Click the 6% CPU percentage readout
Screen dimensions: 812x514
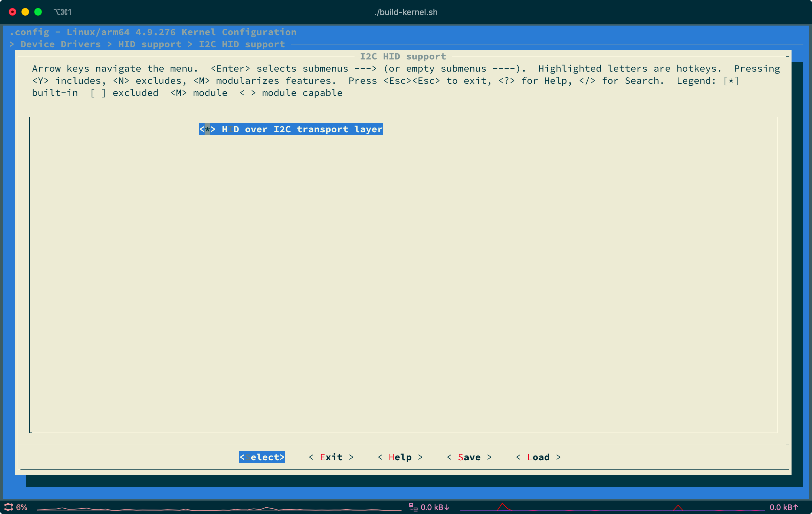click(x=22, y=507)
